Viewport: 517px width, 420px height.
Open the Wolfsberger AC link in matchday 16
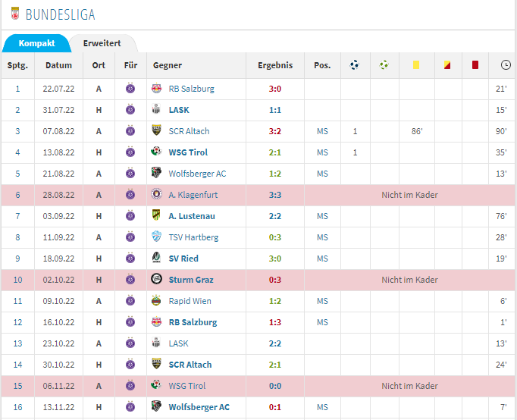point(199,407)
